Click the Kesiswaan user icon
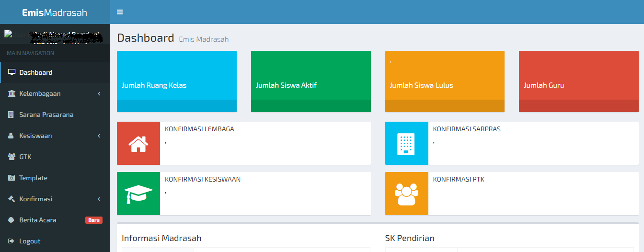The height and width of the screenshot is (252, 644). coord(11,136)
